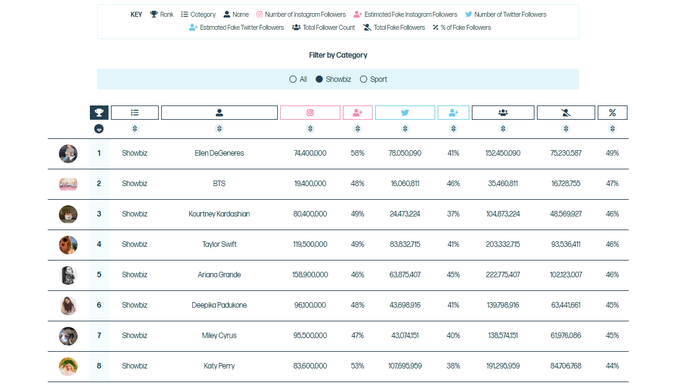Click the name Katy Perry

tap(219, 366)
